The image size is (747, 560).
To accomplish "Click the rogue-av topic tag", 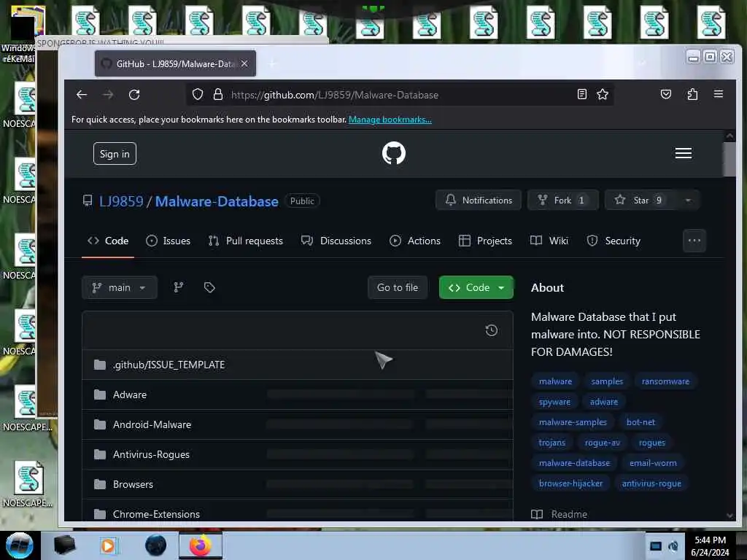I will coord(602,443).
